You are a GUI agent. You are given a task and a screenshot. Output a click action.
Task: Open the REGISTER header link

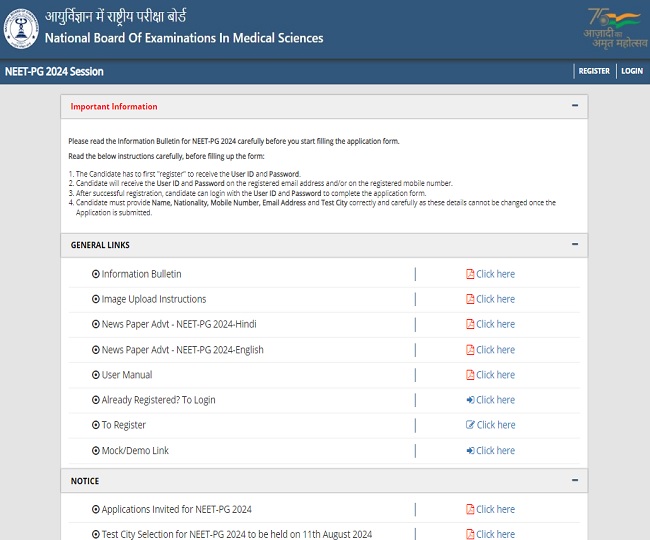click(x=594, y=71)
